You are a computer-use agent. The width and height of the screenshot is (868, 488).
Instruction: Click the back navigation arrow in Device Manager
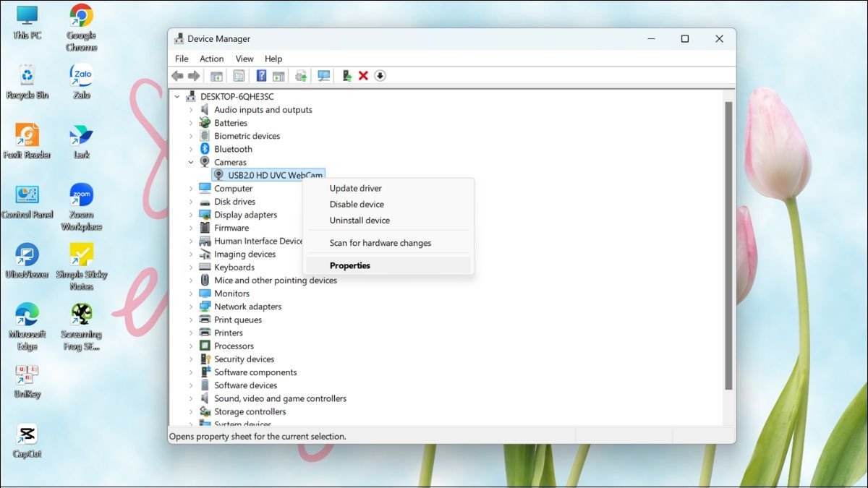tap(178, 75)
